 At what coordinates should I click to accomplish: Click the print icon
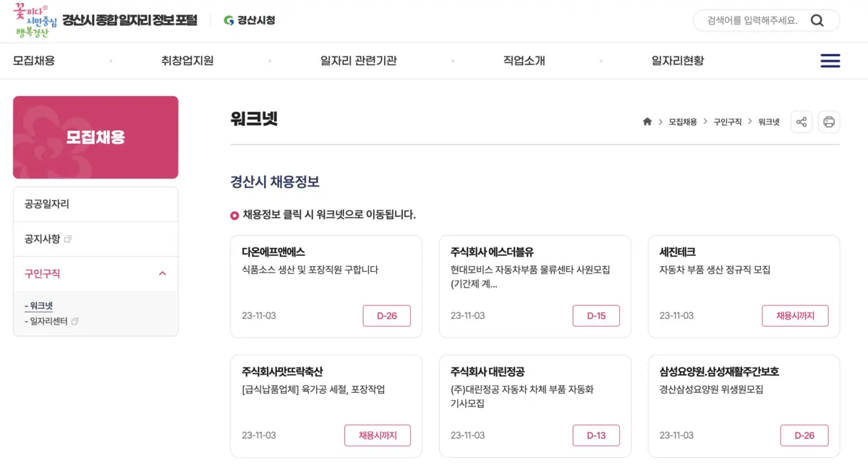(x=828, y=121)
